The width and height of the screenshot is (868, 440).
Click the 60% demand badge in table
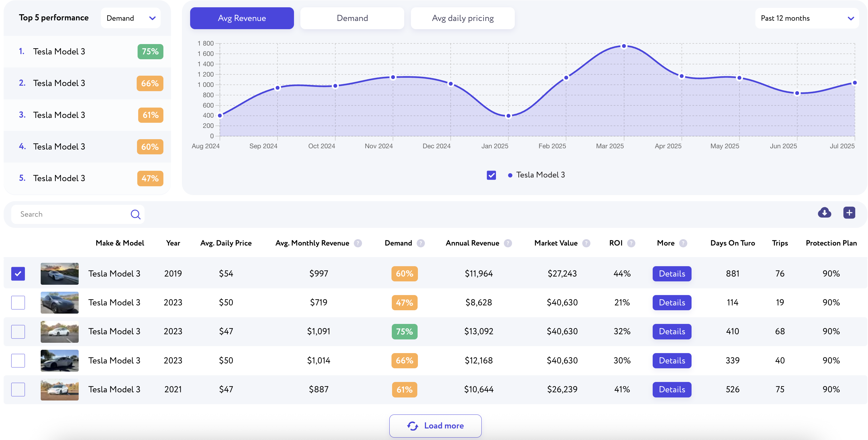click(x=404, y=274)
